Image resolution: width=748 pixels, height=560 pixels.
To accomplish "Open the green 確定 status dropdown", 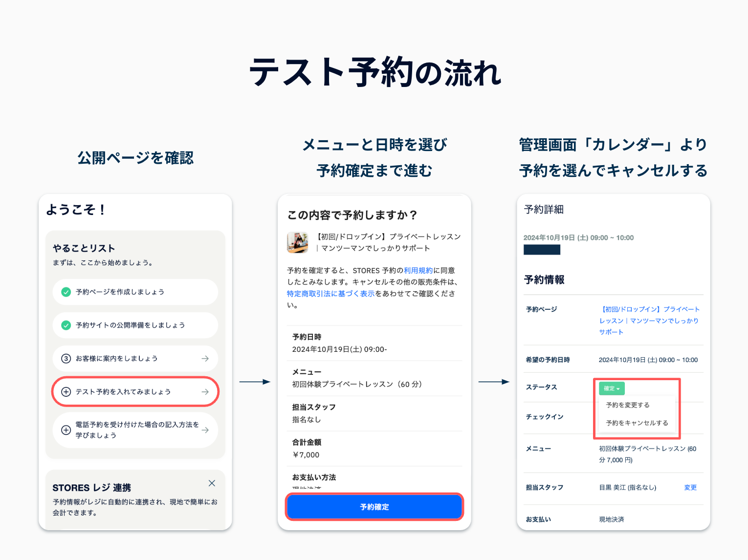I will click(x=612, y=388).
